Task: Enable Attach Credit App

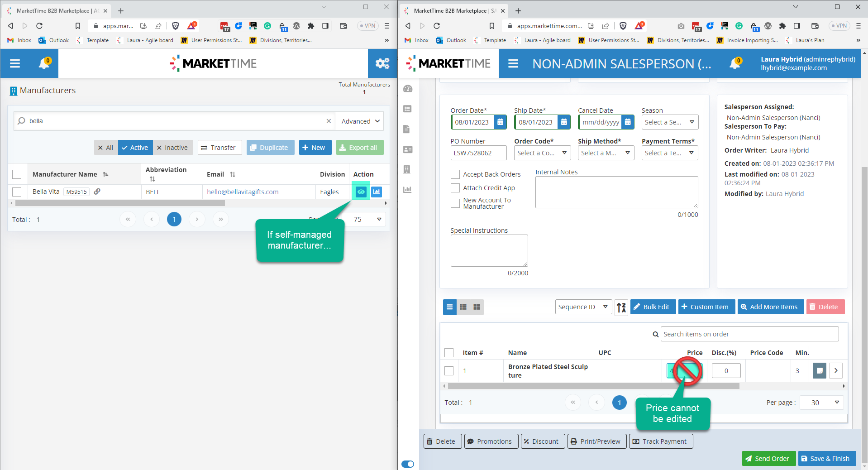Action: [455, 187]
